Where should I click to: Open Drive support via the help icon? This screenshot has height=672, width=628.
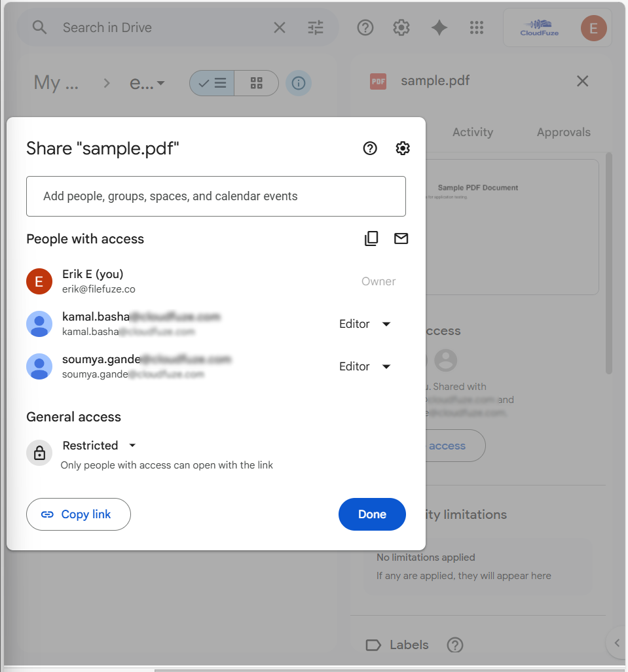[x=365, y=27]
